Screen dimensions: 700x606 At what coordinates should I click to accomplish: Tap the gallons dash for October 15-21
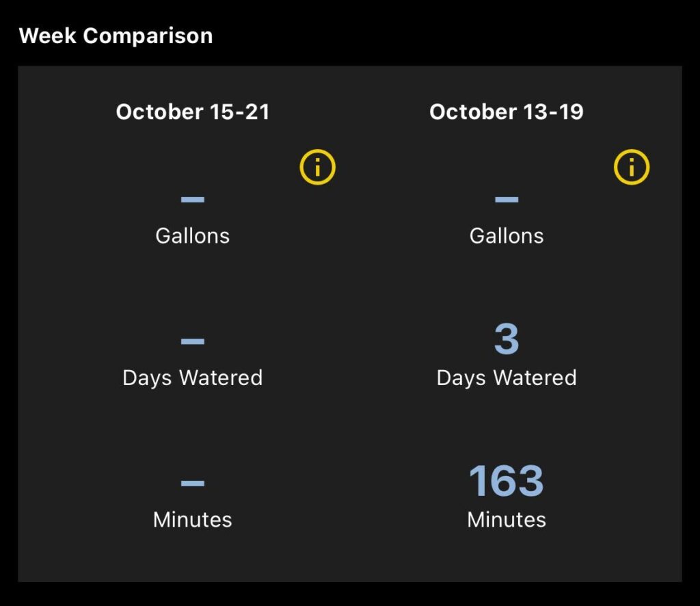pyautogui.click(x=193, y=200)
